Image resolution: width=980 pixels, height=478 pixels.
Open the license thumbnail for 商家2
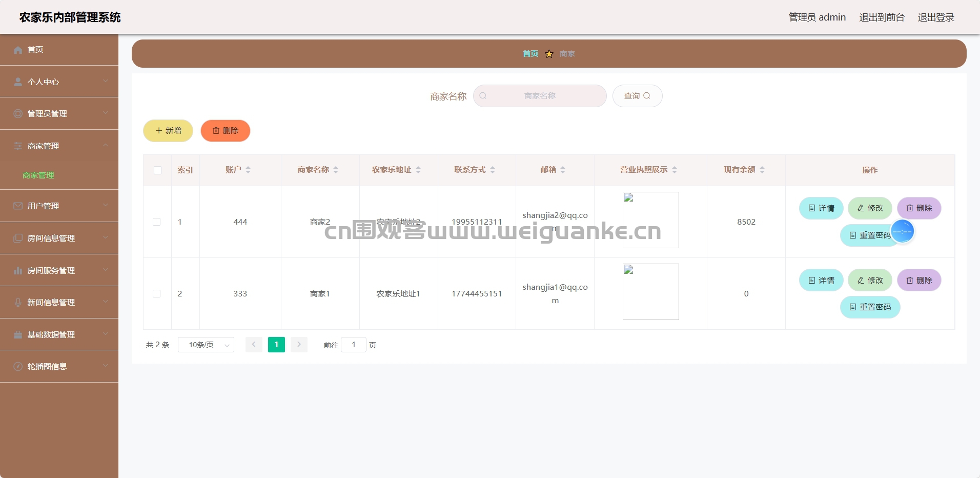point(651,220)
